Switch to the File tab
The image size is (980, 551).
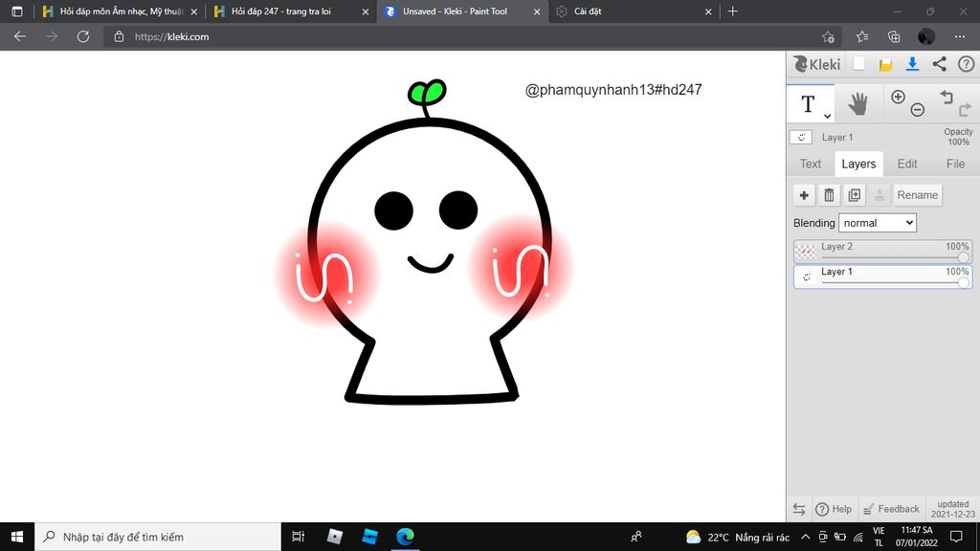tap(955, 164)
